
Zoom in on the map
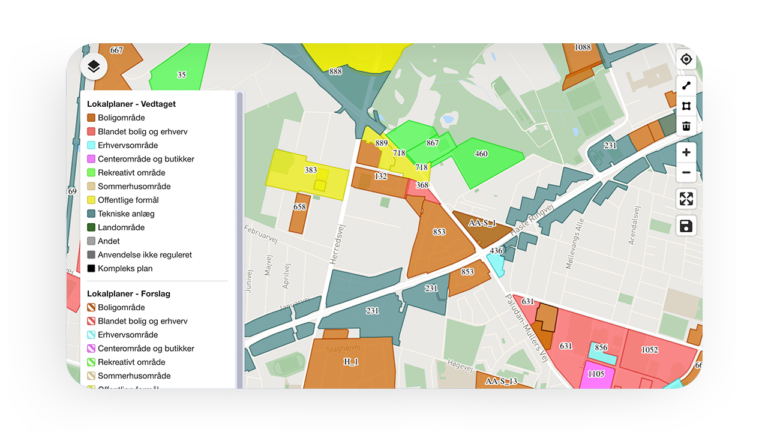click(686, 153)
